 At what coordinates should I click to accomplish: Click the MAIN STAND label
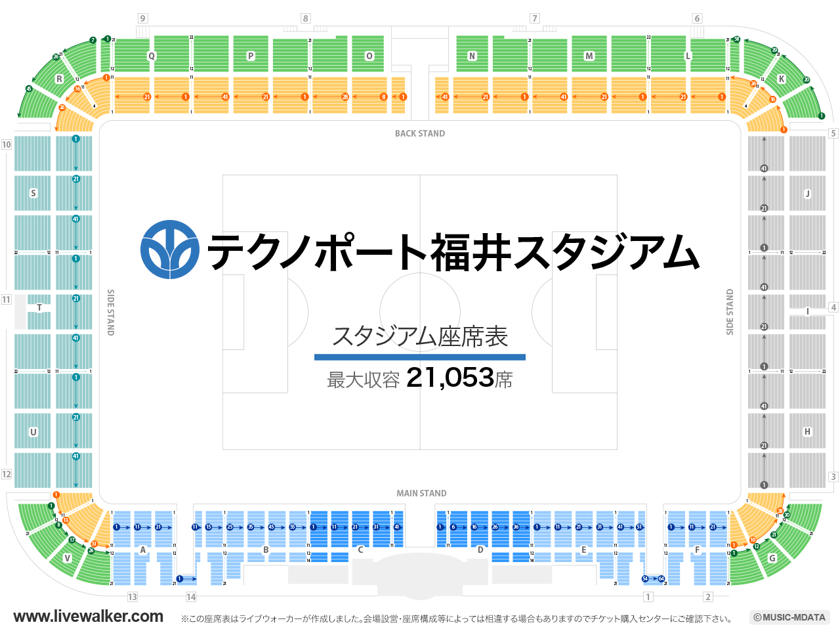[x=422, y=492]
